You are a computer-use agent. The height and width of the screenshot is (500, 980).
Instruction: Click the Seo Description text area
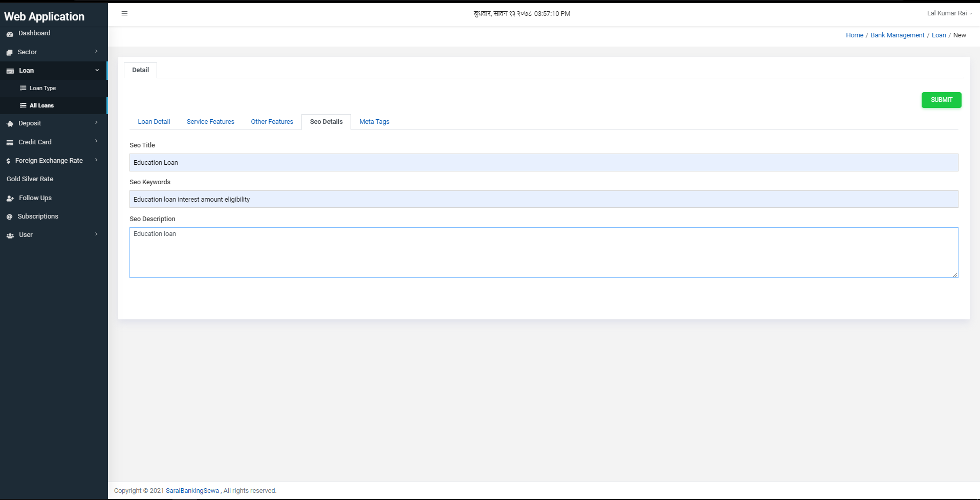543,253
